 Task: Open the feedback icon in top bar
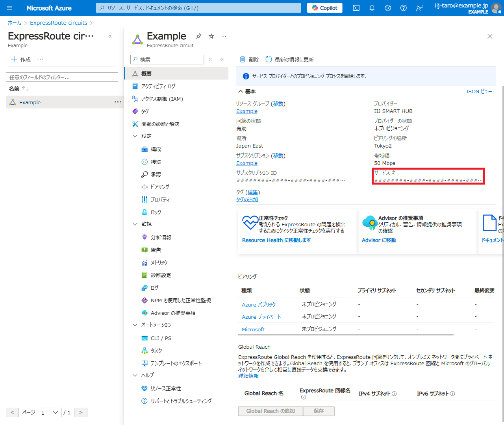click(x=419, y=8)
